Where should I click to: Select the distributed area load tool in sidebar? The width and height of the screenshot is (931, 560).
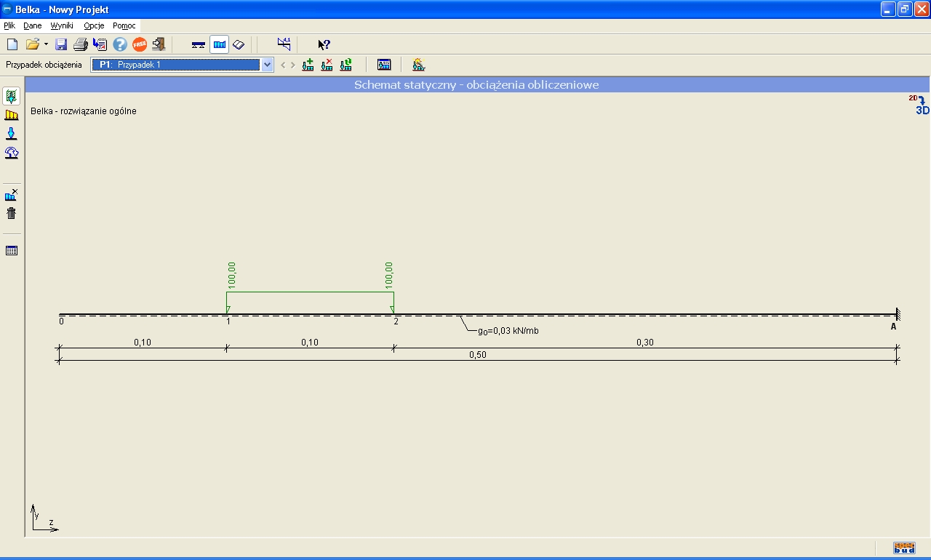[12, 96]
